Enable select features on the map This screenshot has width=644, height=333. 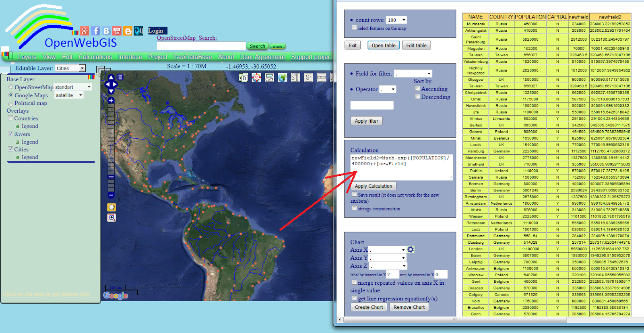(354, 28)
